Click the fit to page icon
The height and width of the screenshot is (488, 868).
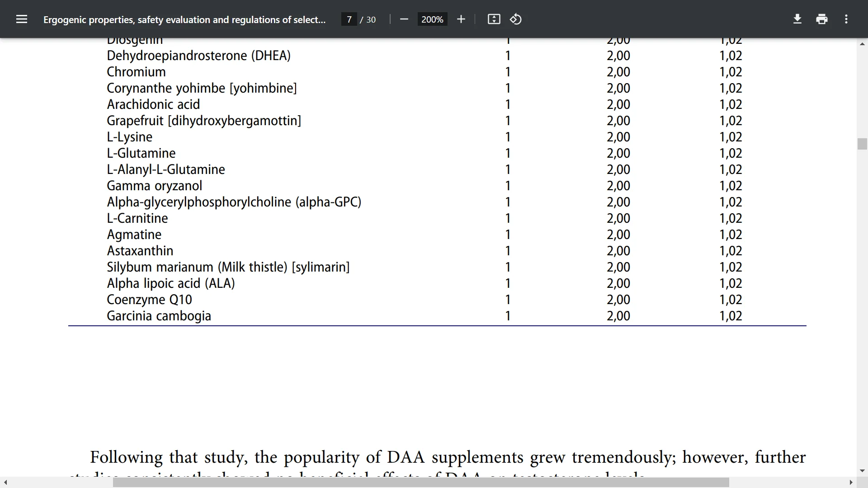(494, 19)
